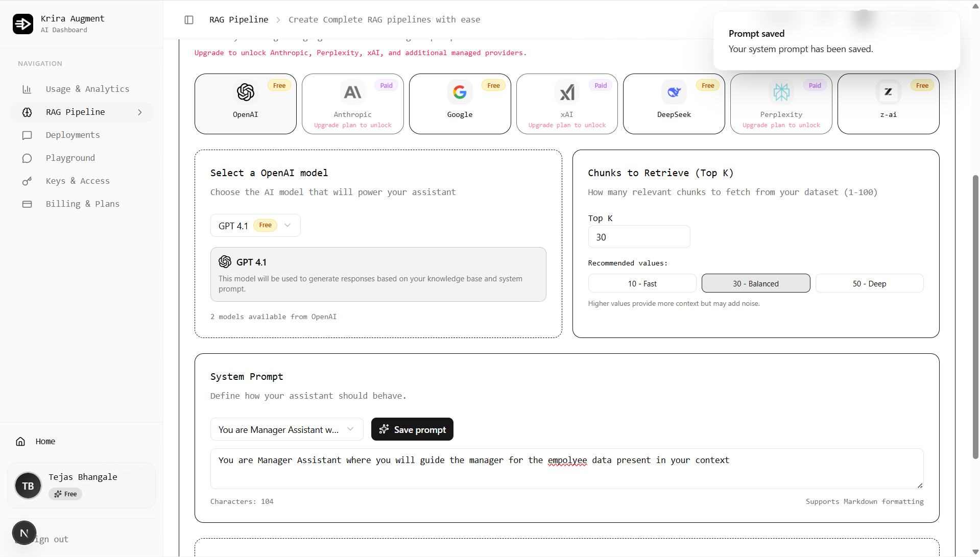Select the DeepSeek provider card

point(674,104)
